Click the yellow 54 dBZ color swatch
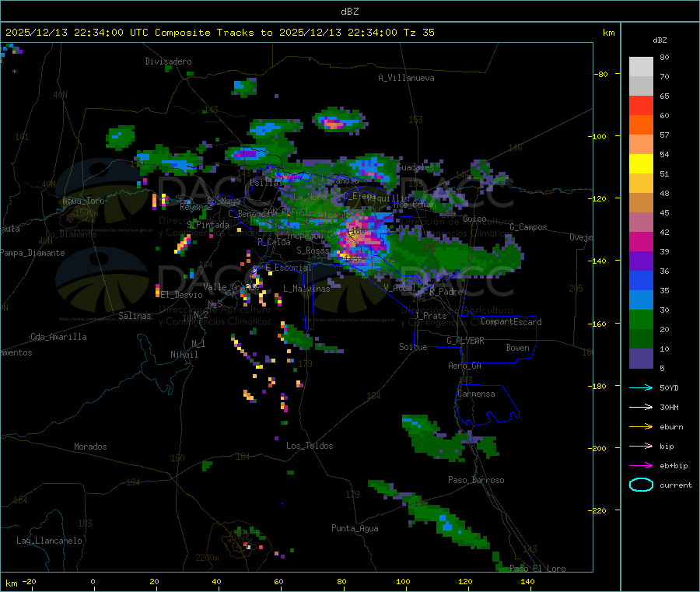This screenshot has width=700, height=592. [x=641, y=164]
